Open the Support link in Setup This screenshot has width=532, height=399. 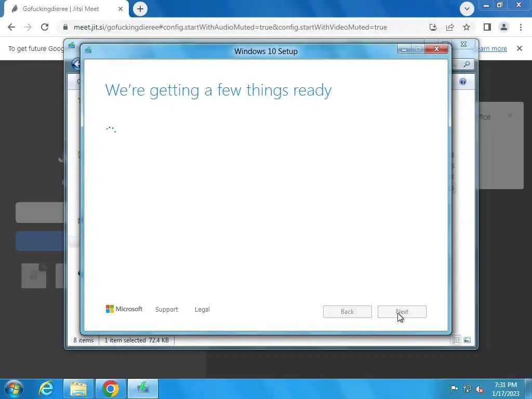click(167, 310)
